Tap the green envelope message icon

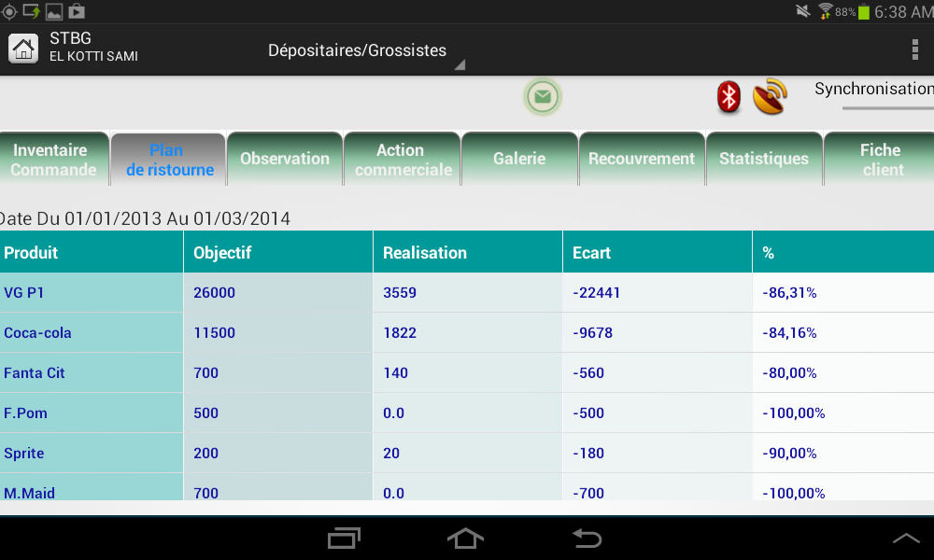click(x=543, y=97)
